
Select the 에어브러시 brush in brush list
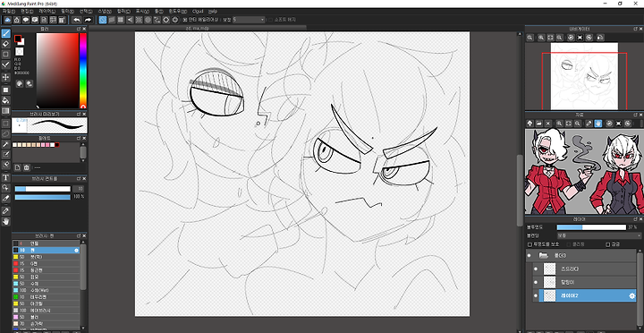tap(46, 310)
